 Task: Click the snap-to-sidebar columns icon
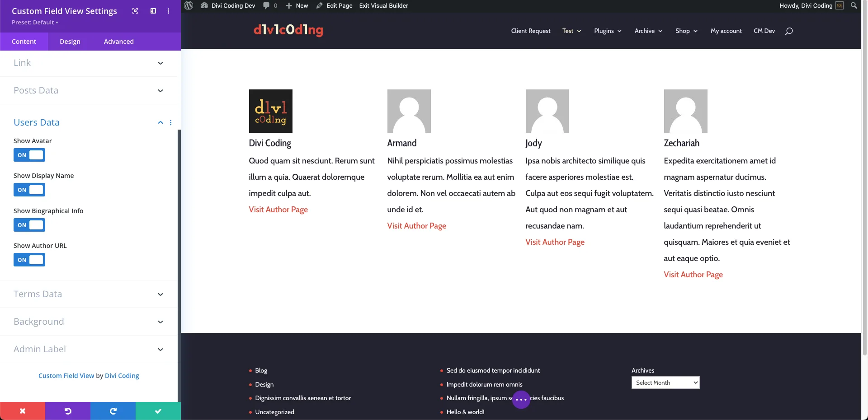tap(153, 11)
